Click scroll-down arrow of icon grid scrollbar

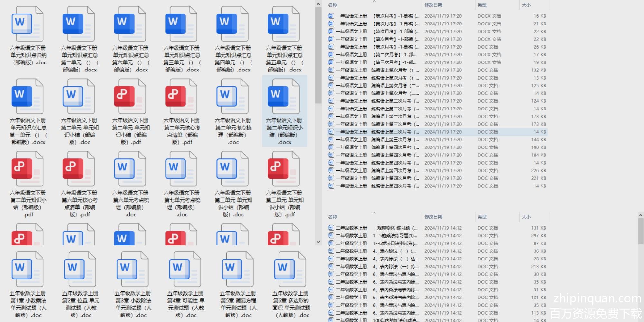pos(318,242)
